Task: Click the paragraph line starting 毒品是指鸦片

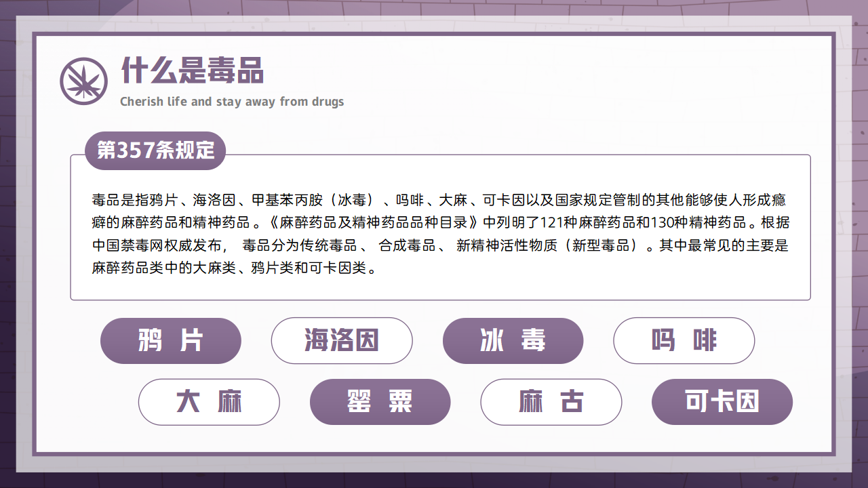Action: (439, 200)
